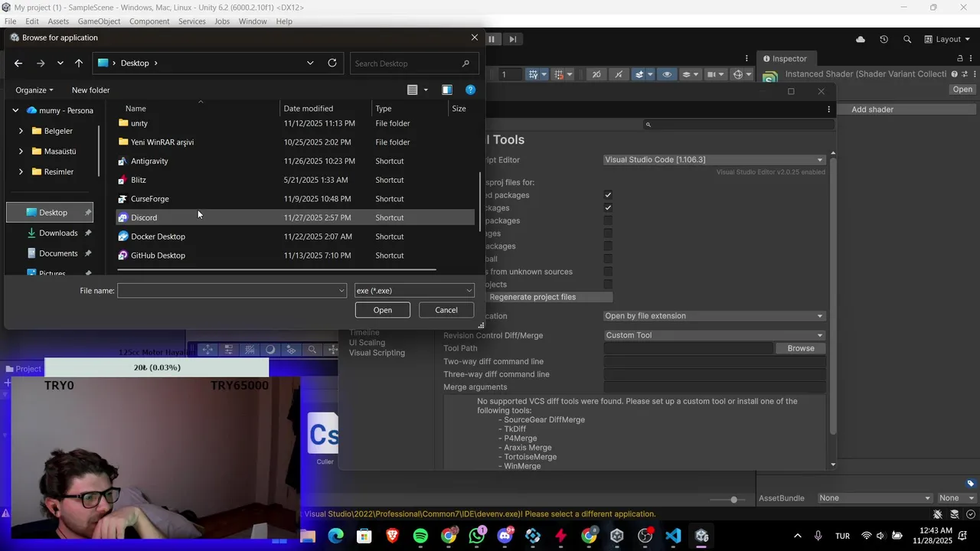Screen dimensions: 980x551
Task: Open Inspector preset settings icon
Action: pyautogui.click(x=964, y=74)
